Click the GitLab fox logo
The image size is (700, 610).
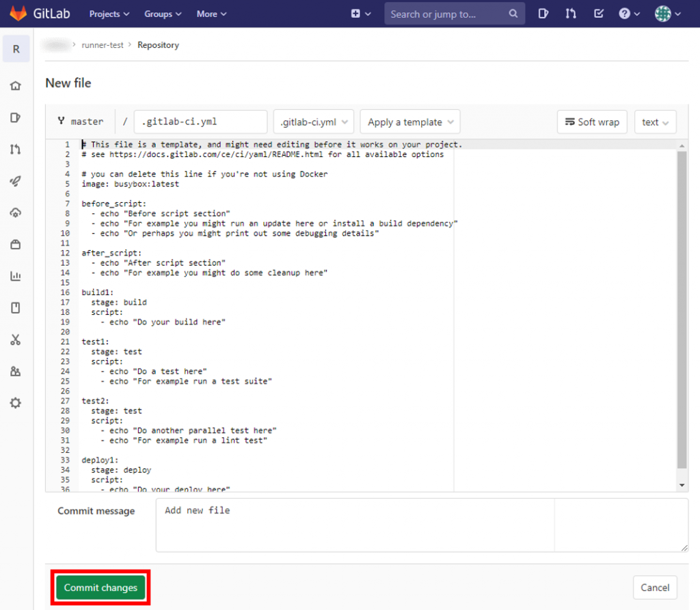click(18, 14)
